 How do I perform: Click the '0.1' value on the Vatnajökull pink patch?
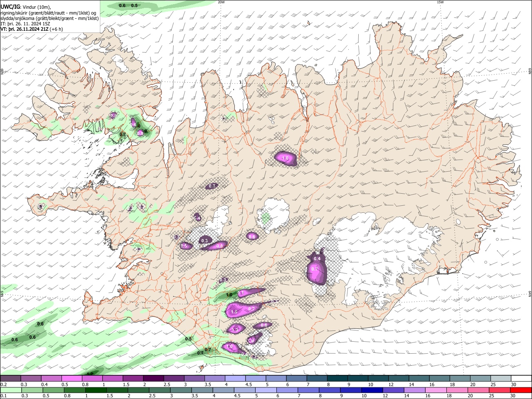pyautogui.click(x=315, y=269)
